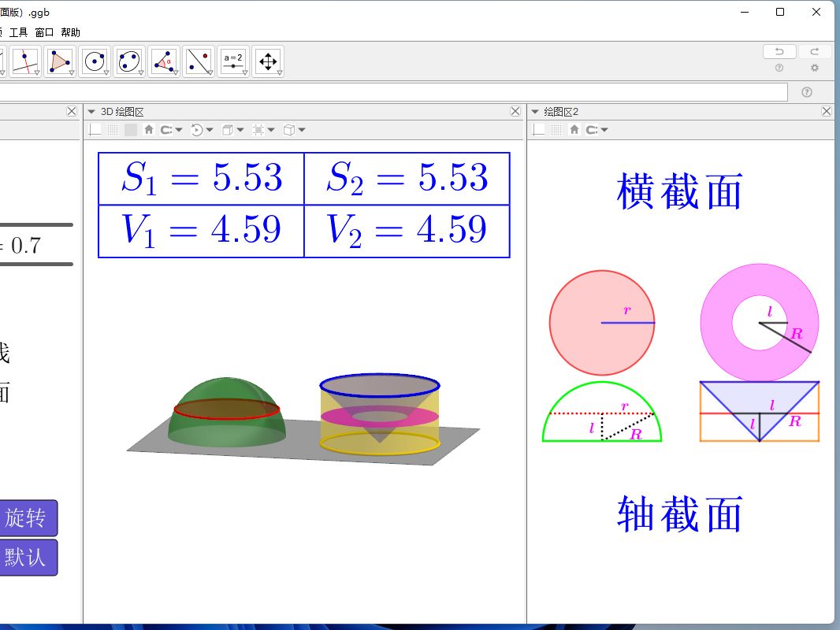Image resolution: width=840 pixels, height=630 pixels.
Task: Click clipping box icon in 3D stylebar
Action: pos(258,129)
